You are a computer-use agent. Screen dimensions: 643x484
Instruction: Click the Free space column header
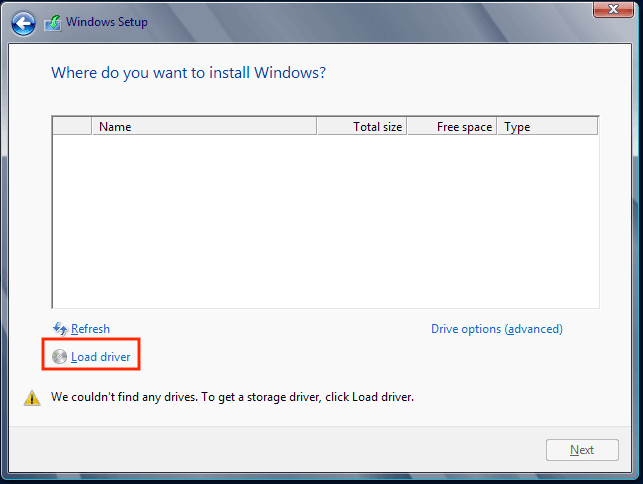click(x=453, y=127)
